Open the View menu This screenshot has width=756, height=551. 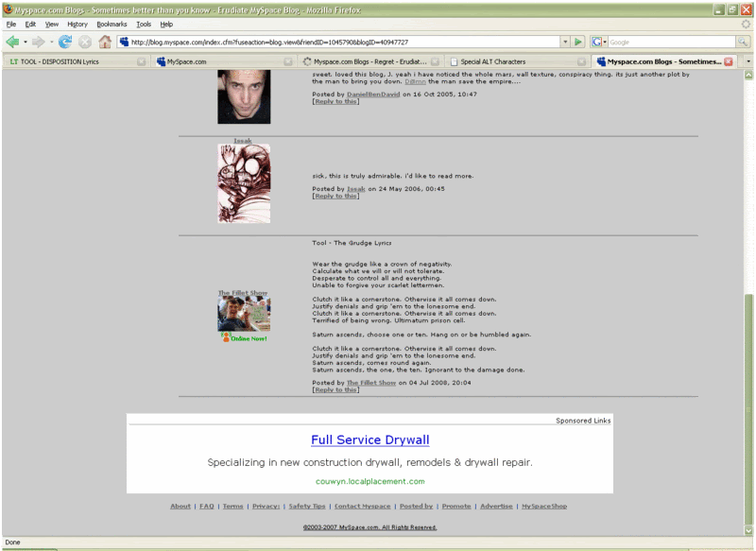(x=52, y=25)
